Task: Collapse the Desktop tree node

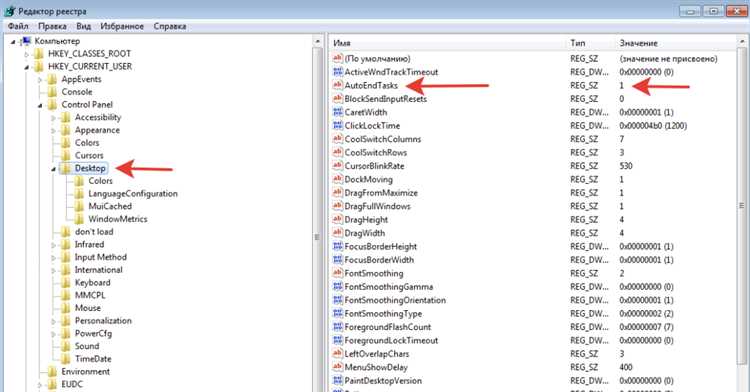Action: point(54,169)
